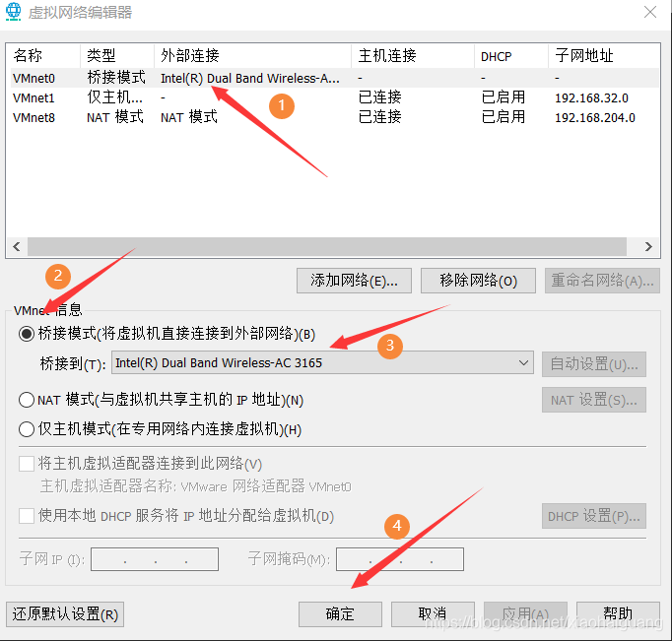
Task: Select the VMnet8 row
Action: click(333, 117)
